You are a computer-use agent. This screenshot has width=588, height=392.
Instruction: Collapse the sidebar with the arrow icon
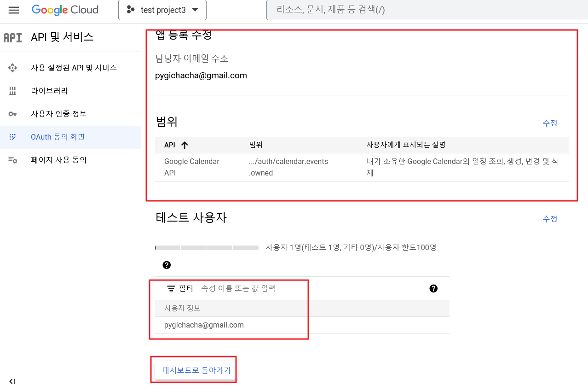[x=12, y=381]
